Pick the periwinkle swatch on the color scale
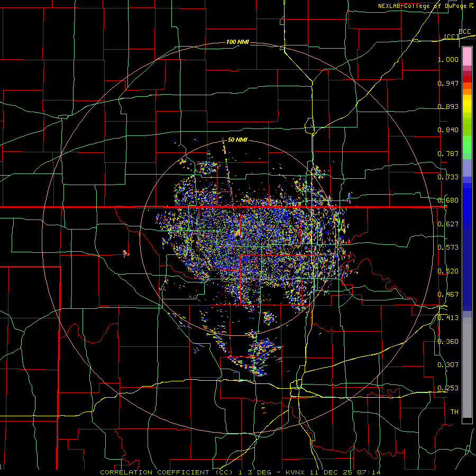 click(467, 168)
